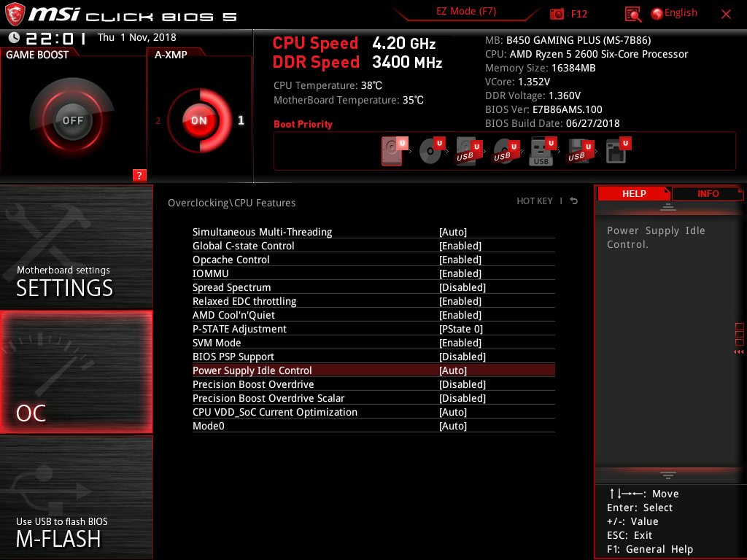This screenshot has width=747, height=560.
Task: Click the help panel bottom scroll handle
Action: tap(668, 475)
